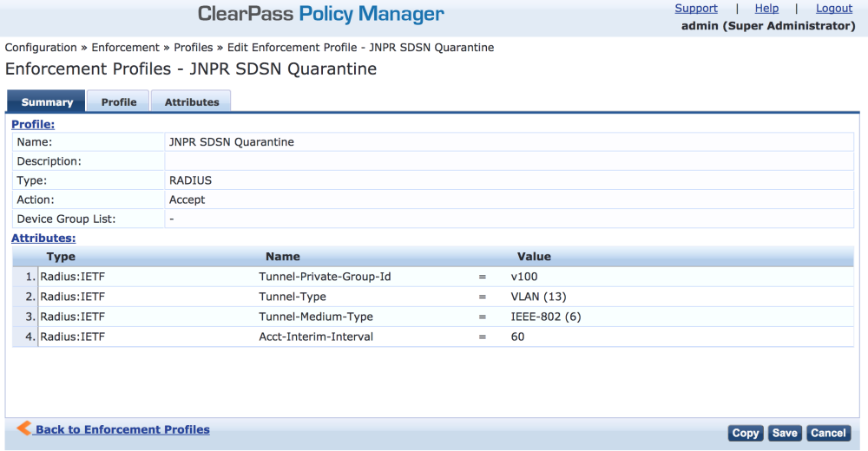
Task: Open the Summary tab
Action: 47,101
